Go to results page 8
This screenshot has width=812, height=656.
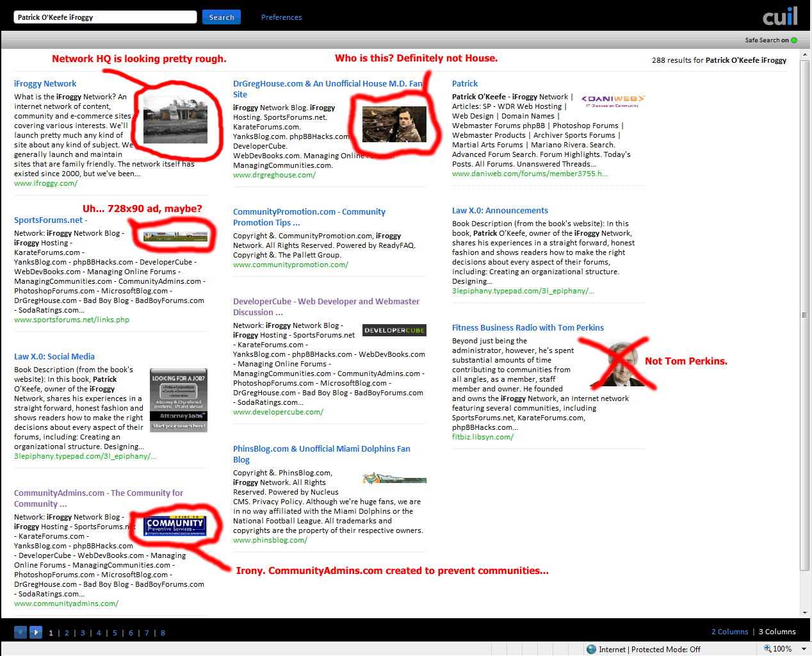(x=163, y=633)
